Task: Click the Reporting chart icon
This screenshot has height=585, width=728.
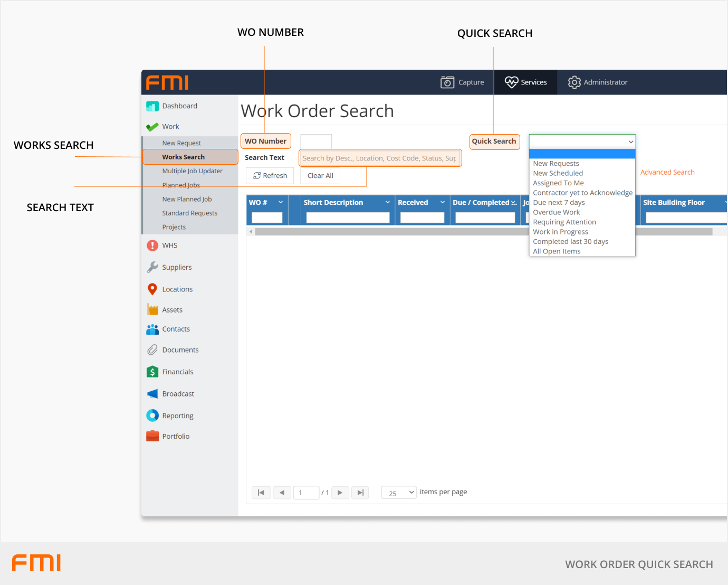Action: click(x=152, y=416)
